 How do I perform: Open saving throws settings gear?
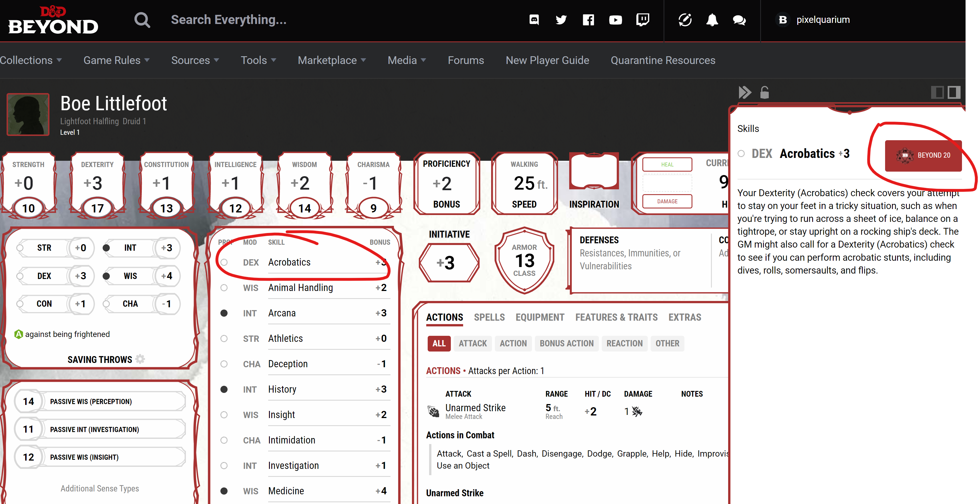coord(140,359)
